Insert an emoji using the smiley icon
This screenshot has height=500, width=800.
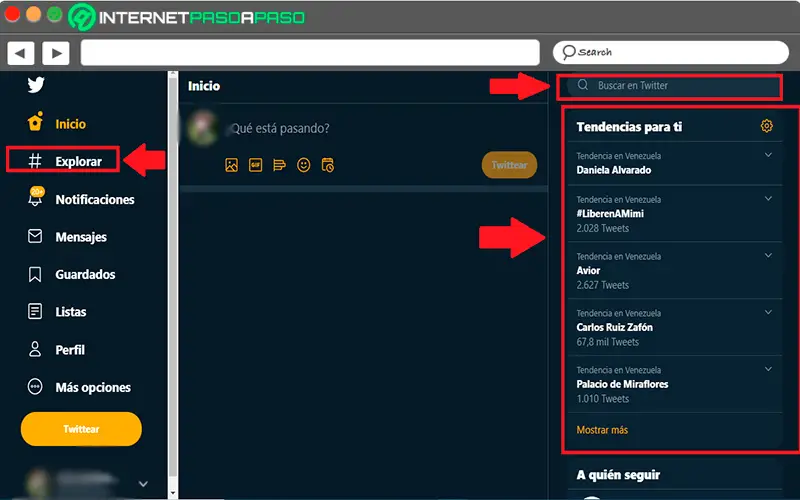click(304, 165)
